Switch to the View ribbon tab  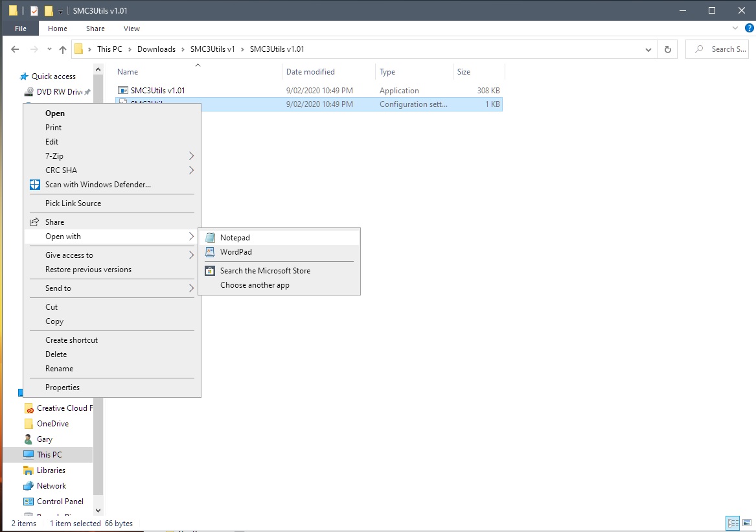[132, 29]
